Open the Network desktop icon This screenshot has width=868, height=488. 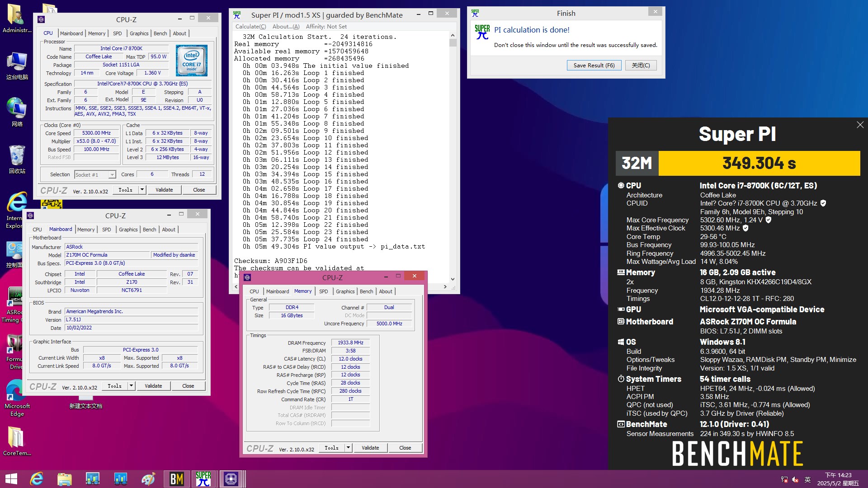click(x=17, y=112)
